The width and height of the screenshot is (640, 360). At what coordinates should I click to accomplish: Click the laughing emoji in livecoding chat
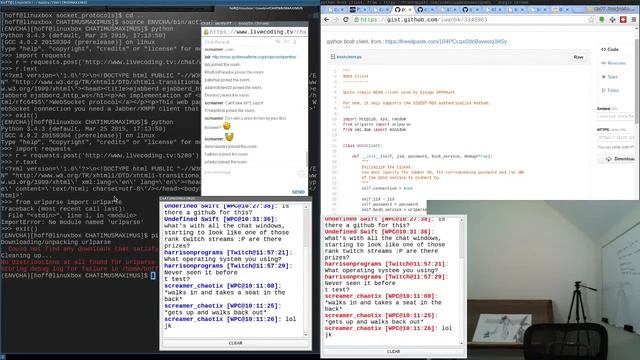pyautogui.click(x=227, y=127)
